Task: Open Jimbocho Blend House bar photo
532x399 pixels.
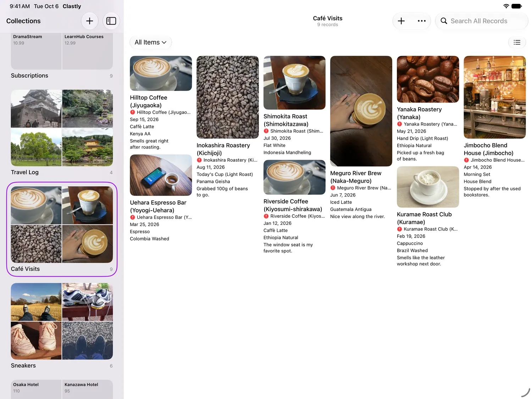Action: pos(495,97)
